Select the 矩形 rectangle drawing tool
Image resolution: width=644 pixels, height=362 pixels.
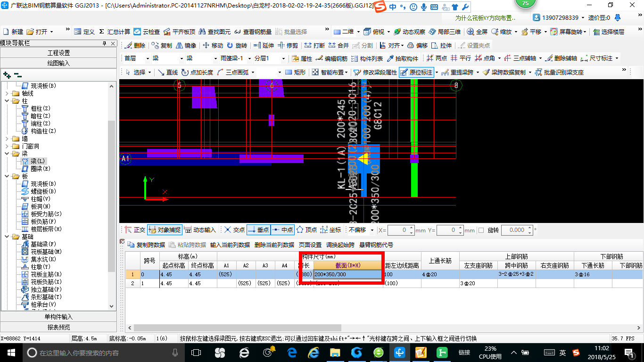296,72
